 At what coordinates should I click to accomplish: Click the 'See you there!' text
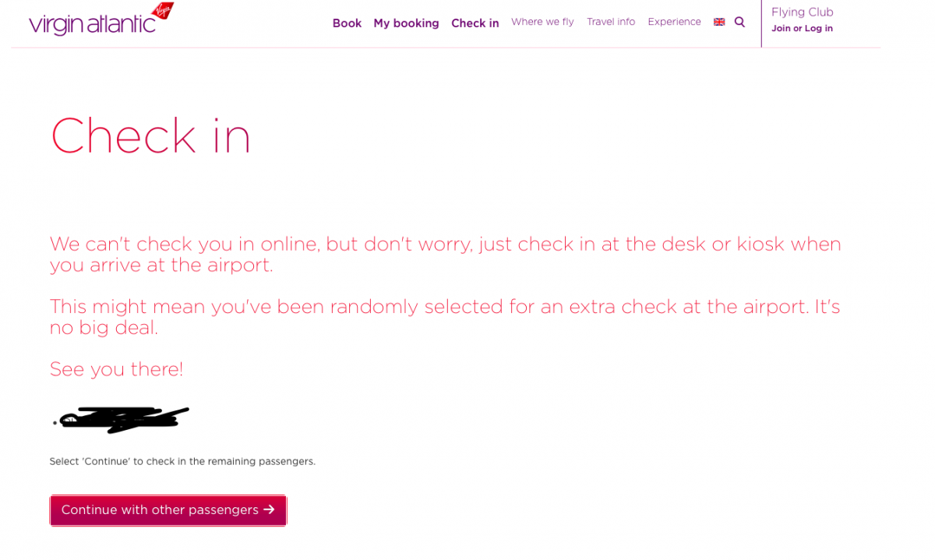coord(116,369)
